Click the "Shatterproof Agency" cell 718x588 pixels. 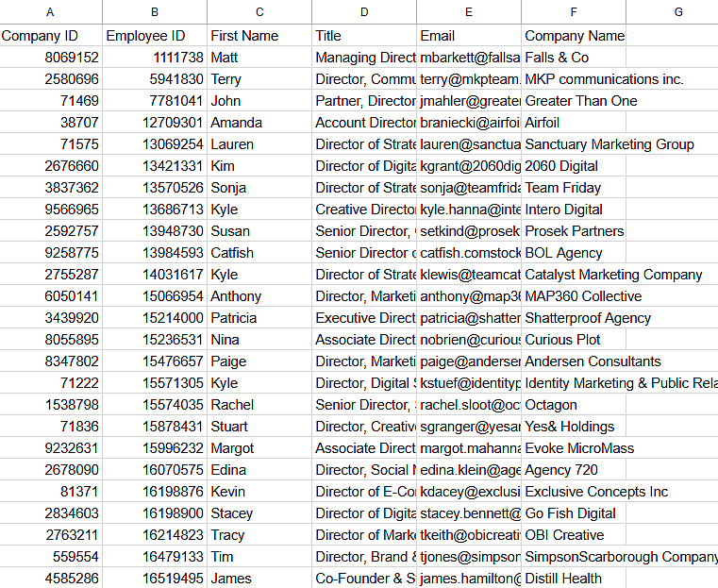[x=587, y=318]
